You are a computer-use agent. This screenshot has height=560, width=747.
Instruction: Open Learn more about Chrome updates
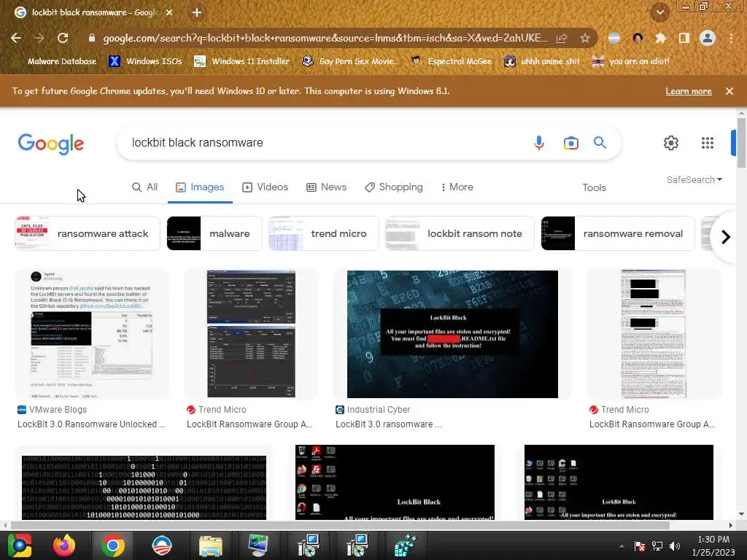(x=689, y=91)
